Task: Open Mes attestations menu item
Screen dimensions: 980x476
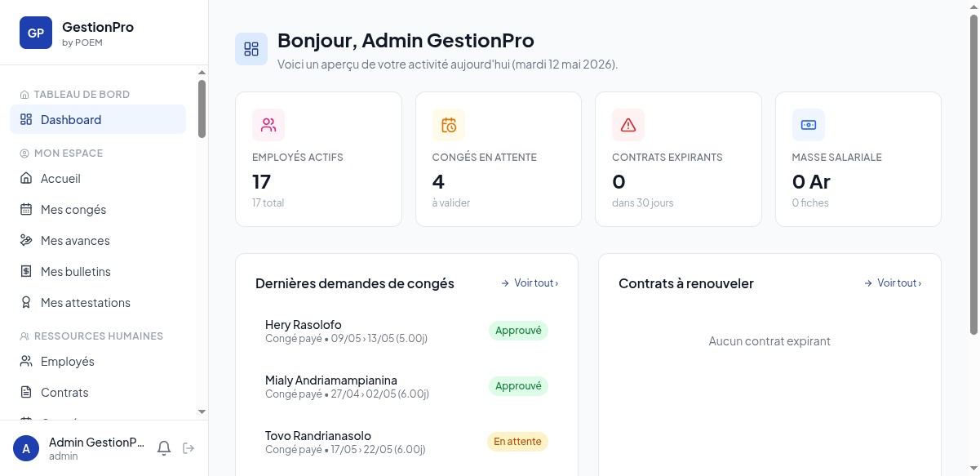Action: pyautogui.click(x=98, y=302)
